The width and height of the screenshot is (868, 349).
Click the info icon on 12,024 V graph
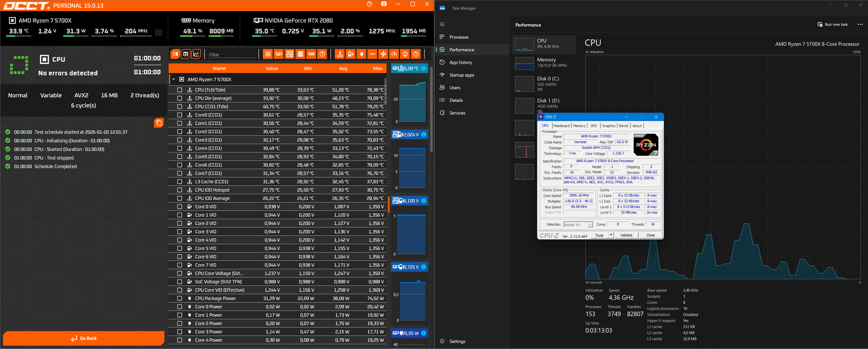(423, 134)
